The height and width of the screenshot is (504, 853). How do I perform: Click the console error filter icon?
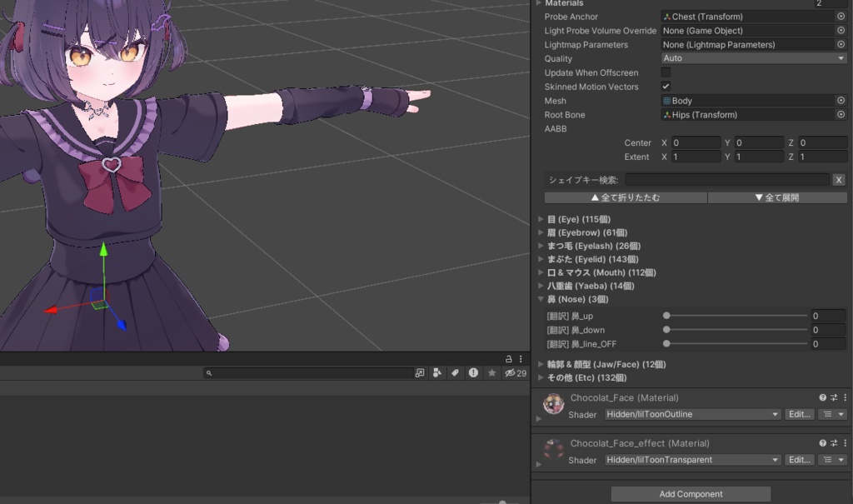coord(473,373)
